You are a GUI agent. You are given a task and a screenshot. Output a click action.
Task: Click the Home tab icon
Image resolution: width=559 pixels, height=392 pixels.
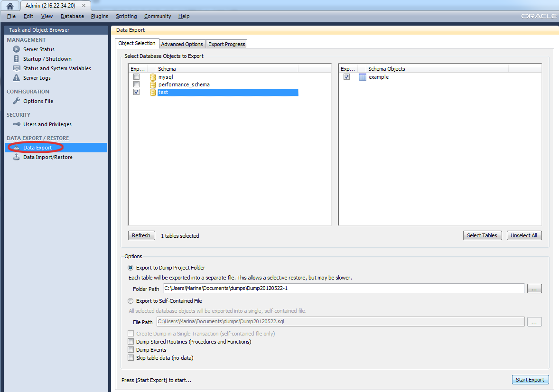click(x=9, y=6)
